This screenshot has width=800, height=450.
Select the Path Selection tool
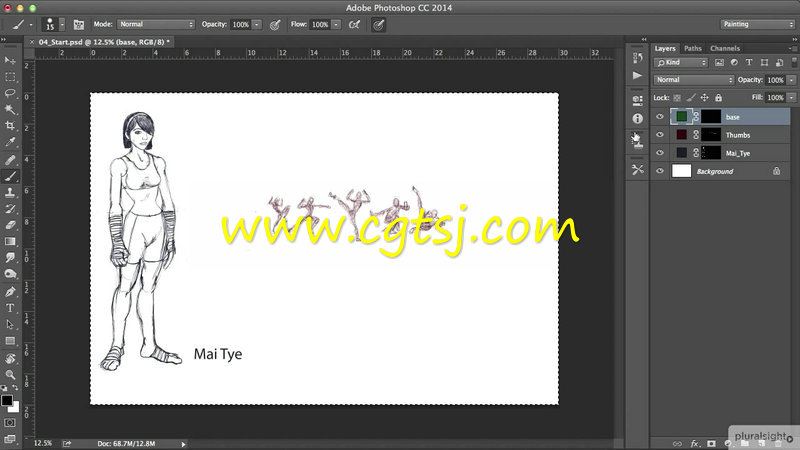tap(10, 324)
